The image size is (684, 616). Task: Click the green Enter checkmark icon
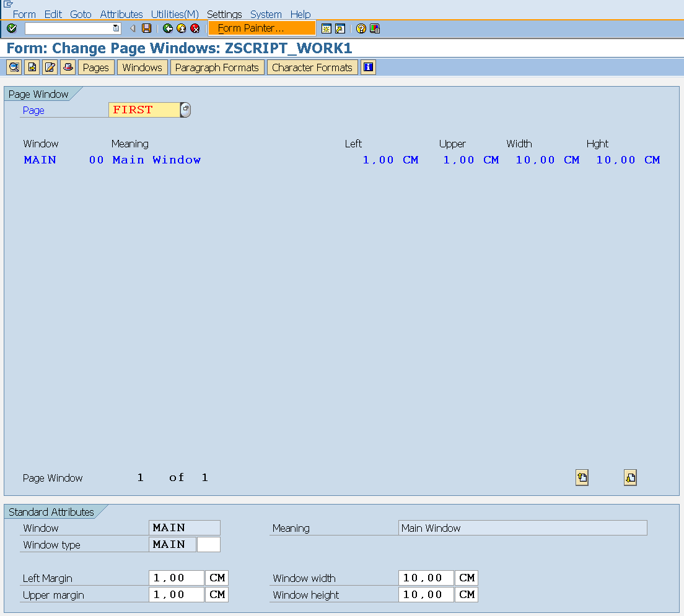click(x=11, y=28)
